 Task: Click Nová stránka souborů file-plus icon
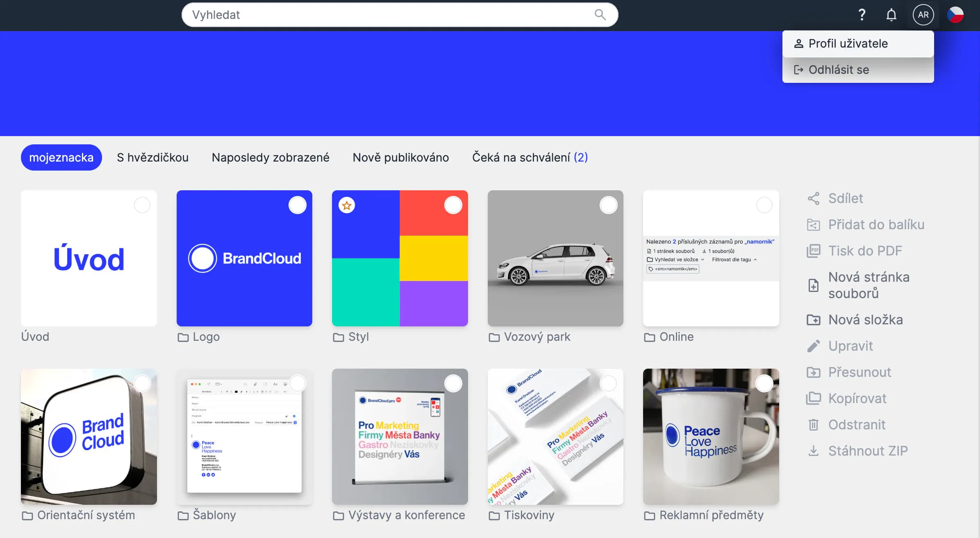pos(813,285)
